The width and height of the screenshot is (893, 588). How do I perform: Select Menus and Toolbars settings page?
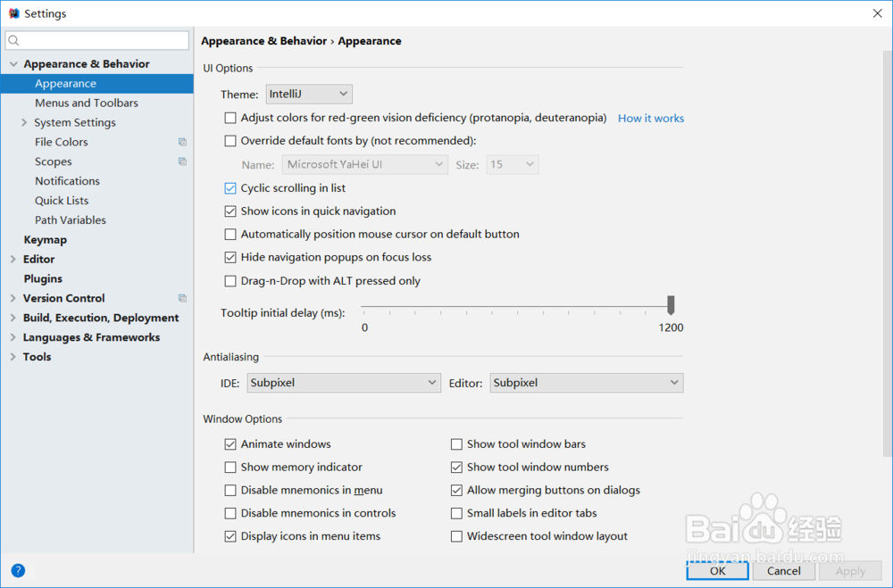(x=87, y=104)
